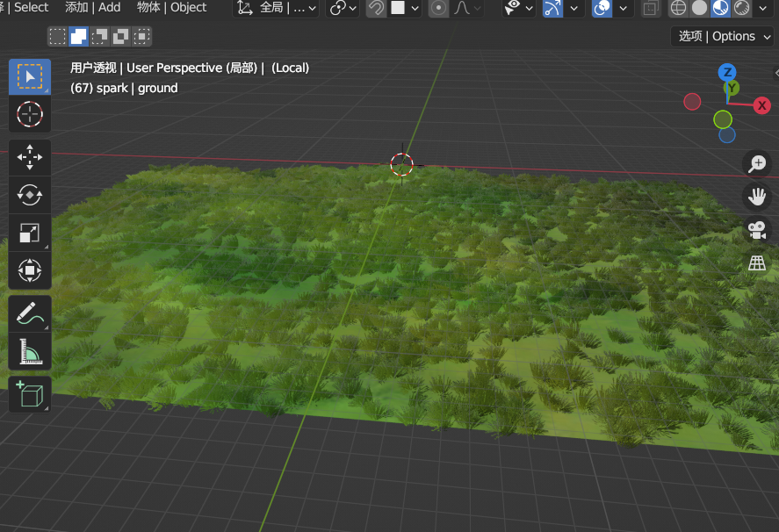The width and height of the screenshot is (779, 532).
Task: Open the pivot point dropdown
Action: pos(343,9)
